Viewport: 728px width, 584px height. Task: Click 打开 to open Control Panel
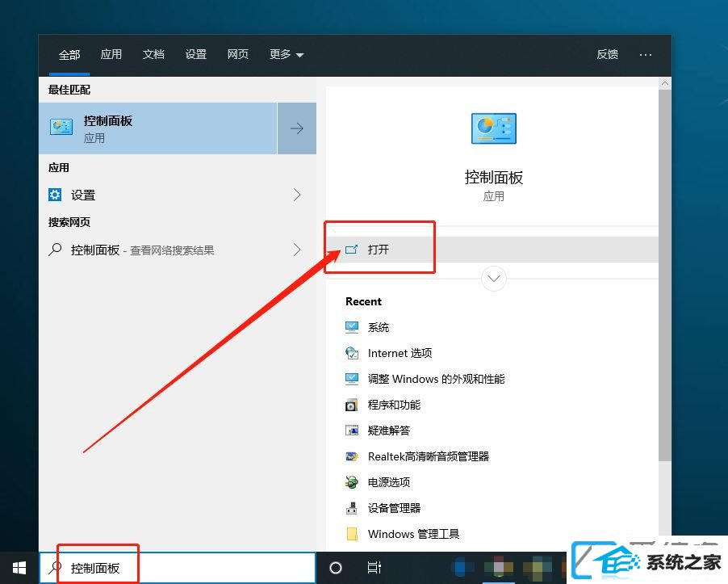point(492,250)
